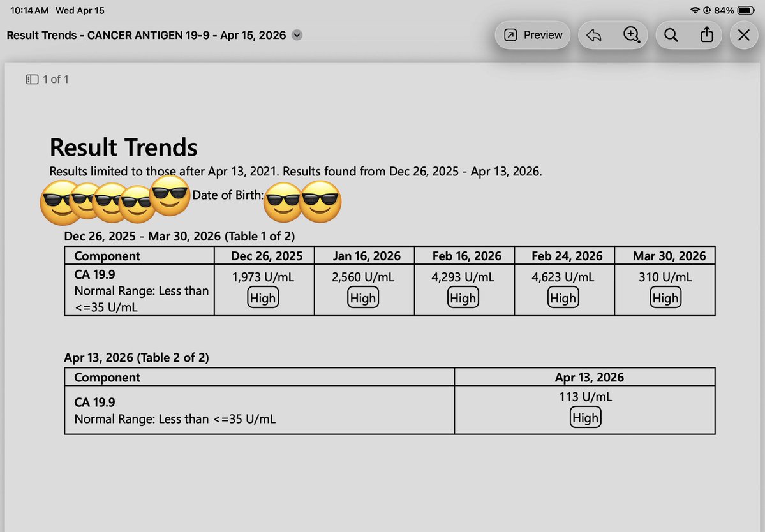Screen dimensions: 765x532
Task: Toggle the page sidebar icon
Action: click(32, 80)
